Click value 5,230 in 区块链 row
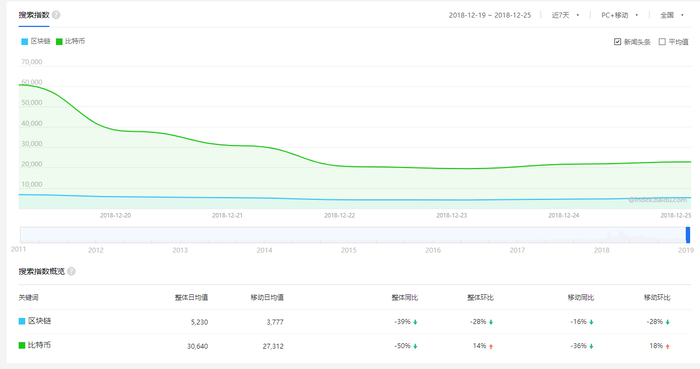Image resolution: width=700 pixels, height=369 pixels. (199, 322)
